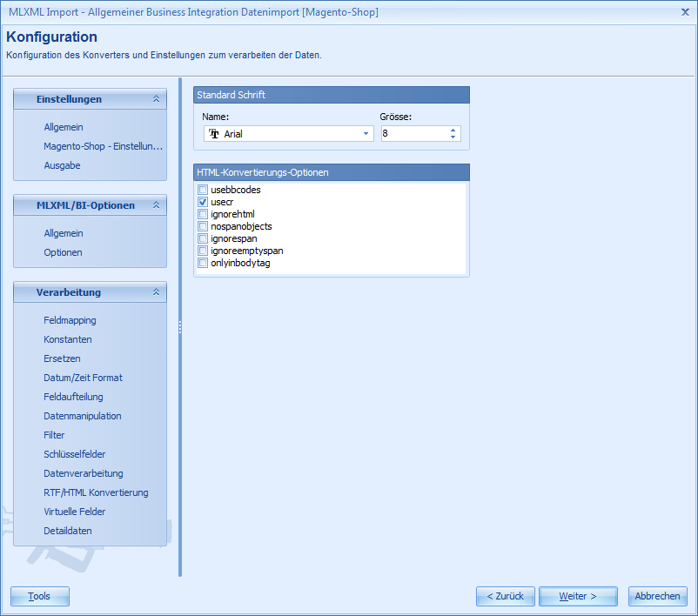
Task: Check the nospanobjects box
Action: [202, 225]
